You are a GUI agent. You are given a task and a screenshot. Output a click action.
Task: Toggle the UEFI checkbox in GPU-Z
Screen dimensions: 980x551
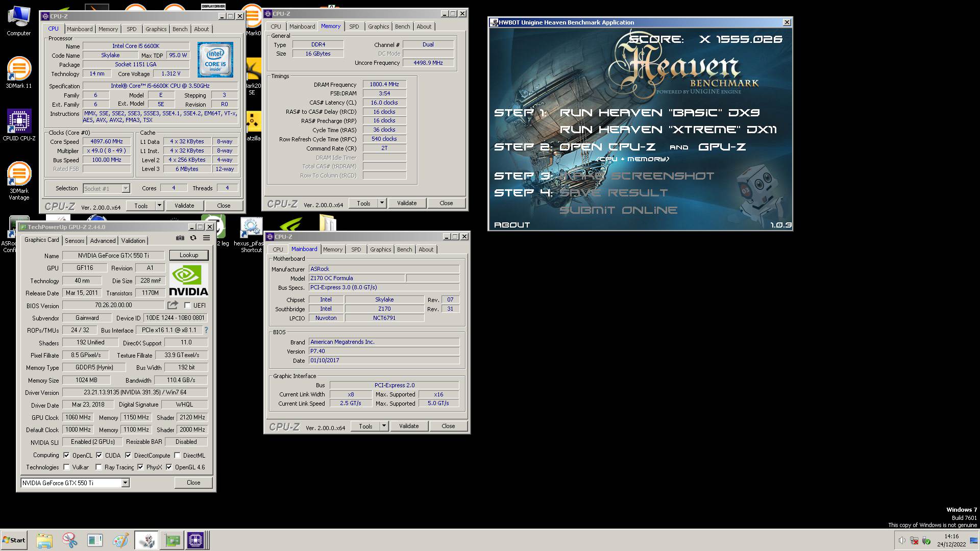click(187, 306)
